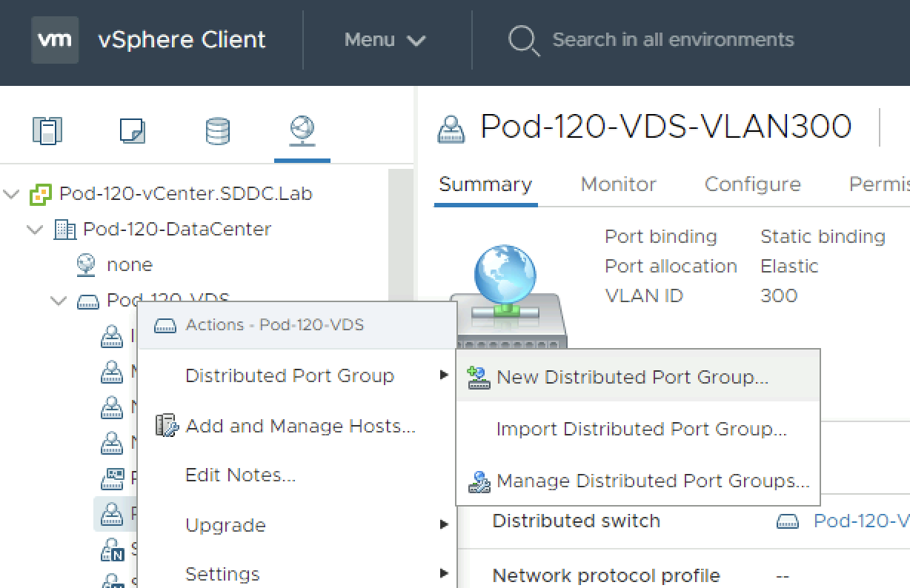910x588 pixels.
Task: Switch to the Monitor tab
Action: click(618, 184)
